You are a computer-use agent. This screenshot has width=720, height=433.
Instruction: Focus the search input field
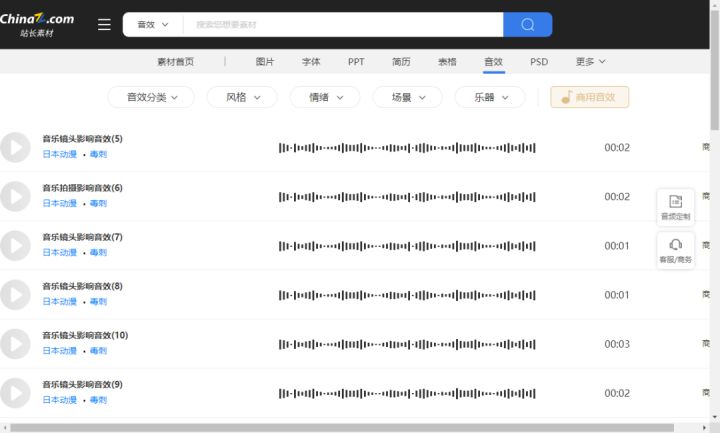tap(343, 24)
